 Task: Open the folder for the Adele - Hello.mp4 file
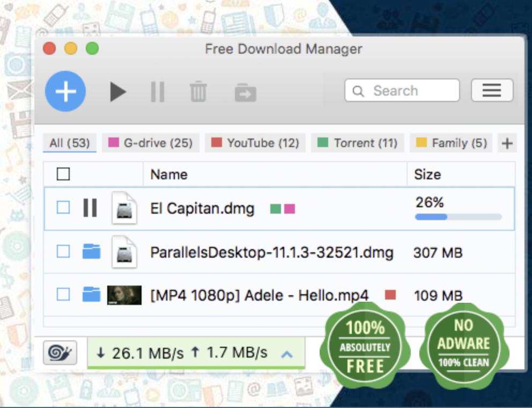click(x=91, y=294)
